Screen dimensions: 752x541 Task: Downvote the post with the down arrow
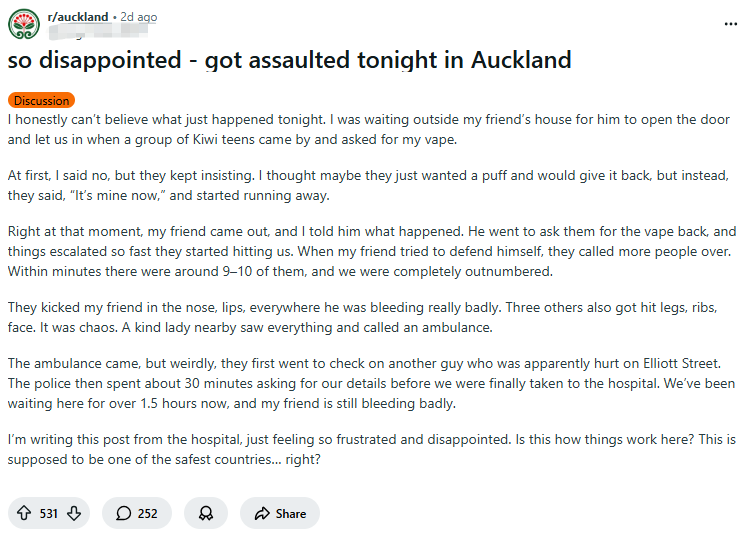[x=73, y=513]
